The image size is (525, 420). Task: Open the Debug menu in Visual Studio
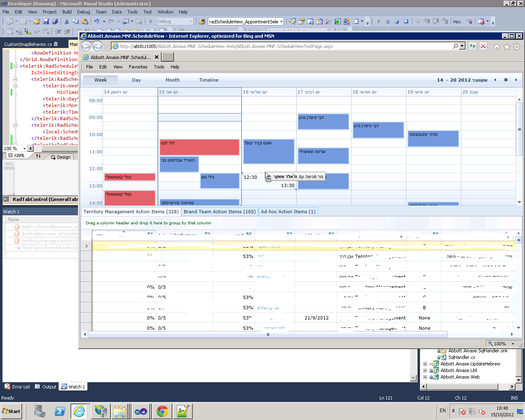83,12
